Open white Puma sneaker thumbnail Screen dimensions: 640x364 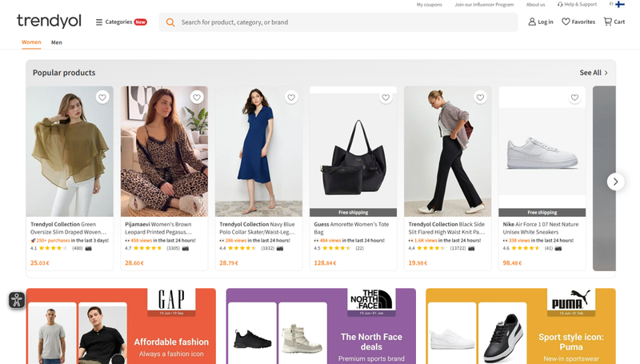coord(452,334)
